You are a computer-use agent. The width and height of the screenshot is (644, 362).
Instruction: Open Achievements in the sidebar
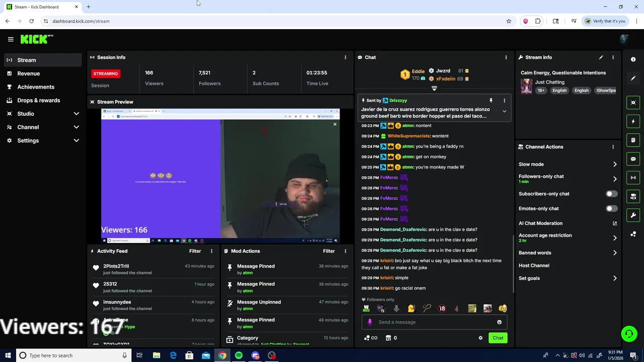pyautogui.click(x=42, y=87)
